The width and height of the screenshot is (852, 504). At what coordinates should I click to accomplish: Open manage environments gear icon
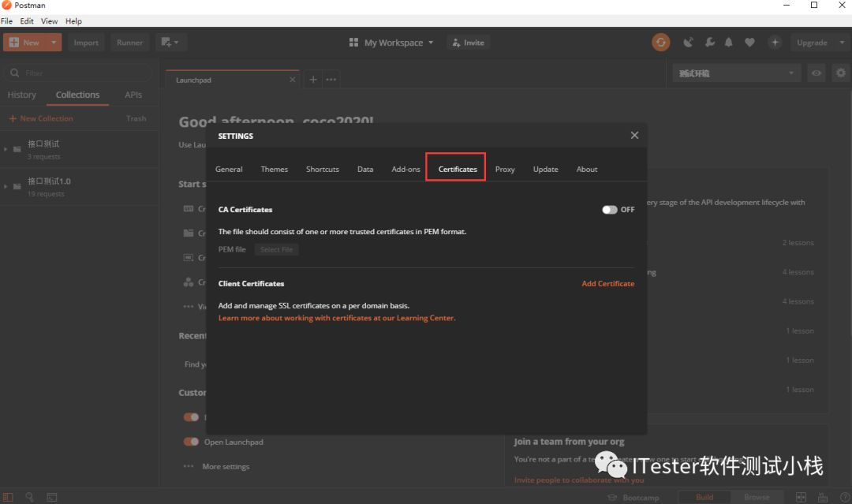coord(841,73)
